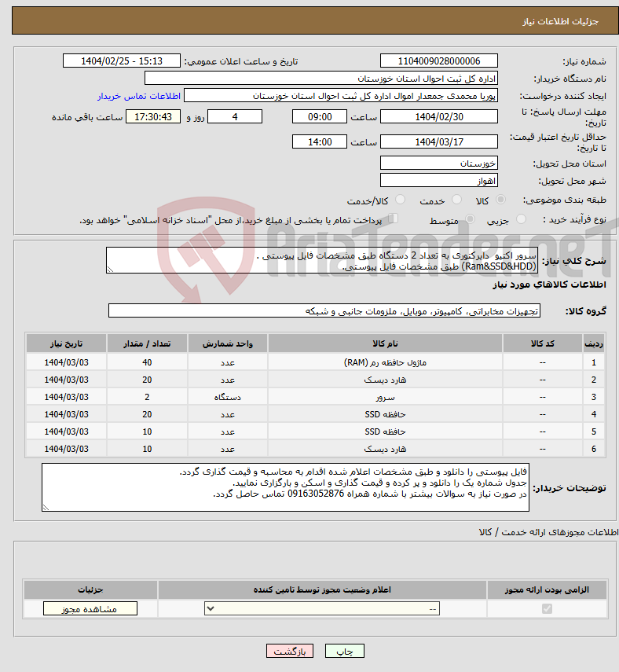
Task: Select the کالا/خدمت radio button
Action: (x=400, y=200)
